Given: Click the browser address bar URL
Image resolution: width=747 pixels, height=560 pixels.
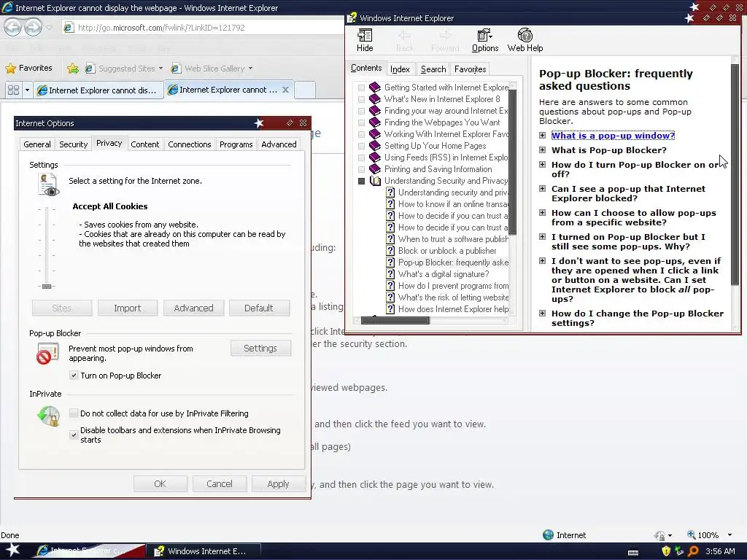Looking at the screenshot, I should [x=161, y=28].
